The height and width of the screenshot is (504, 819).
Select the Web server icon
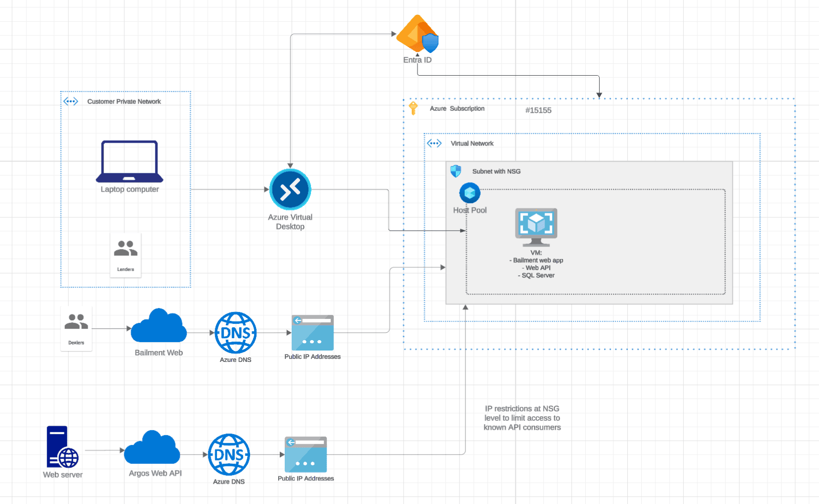click(62, 447)
